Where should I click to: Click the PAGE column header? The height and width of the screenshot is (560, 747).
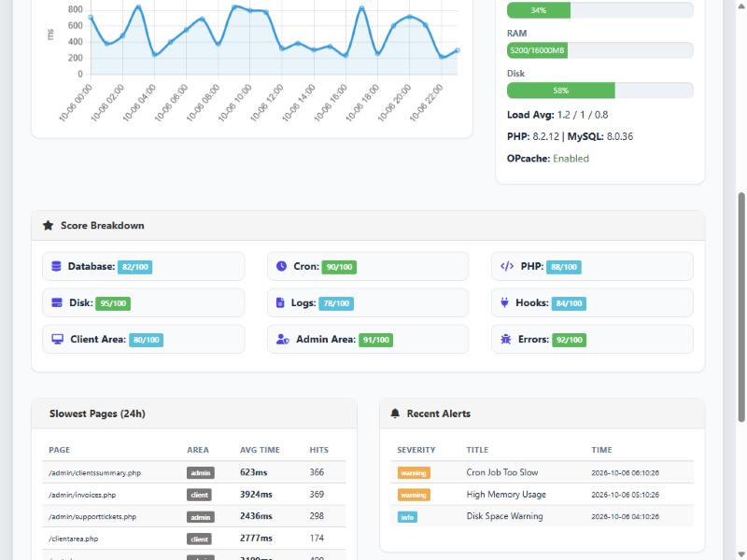[x=59, y=450]
